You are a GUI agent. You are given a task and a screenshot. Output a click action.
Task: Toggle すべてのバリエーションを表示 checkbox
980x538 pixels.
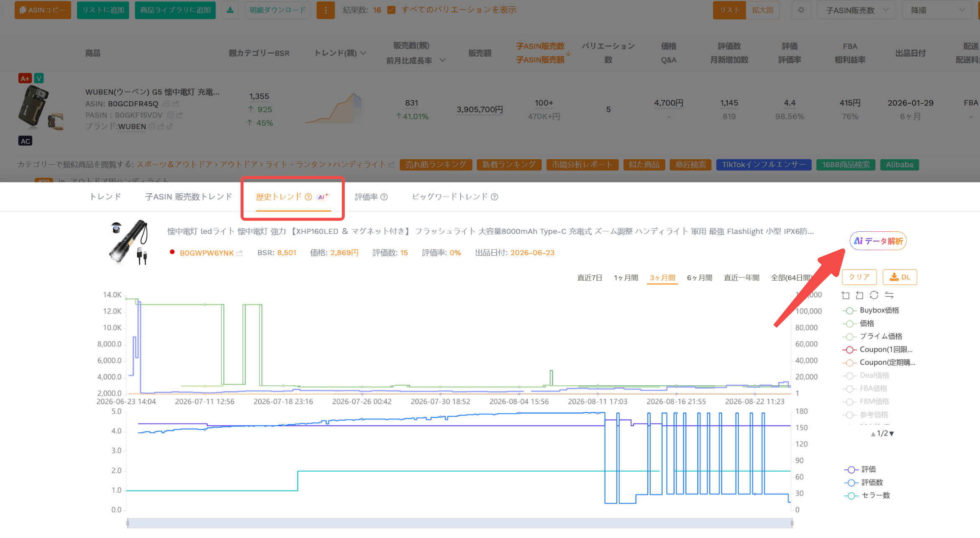point(391,10)
